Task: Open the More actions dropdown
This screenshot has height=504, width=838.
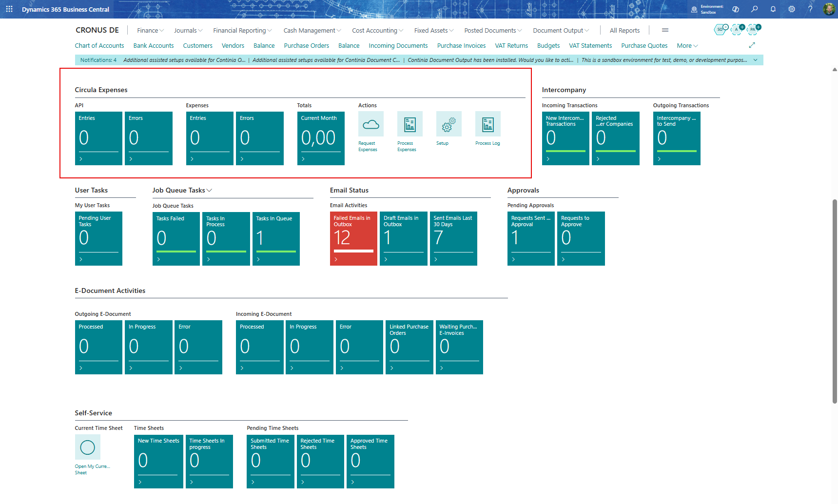Action: click(687, 46)
